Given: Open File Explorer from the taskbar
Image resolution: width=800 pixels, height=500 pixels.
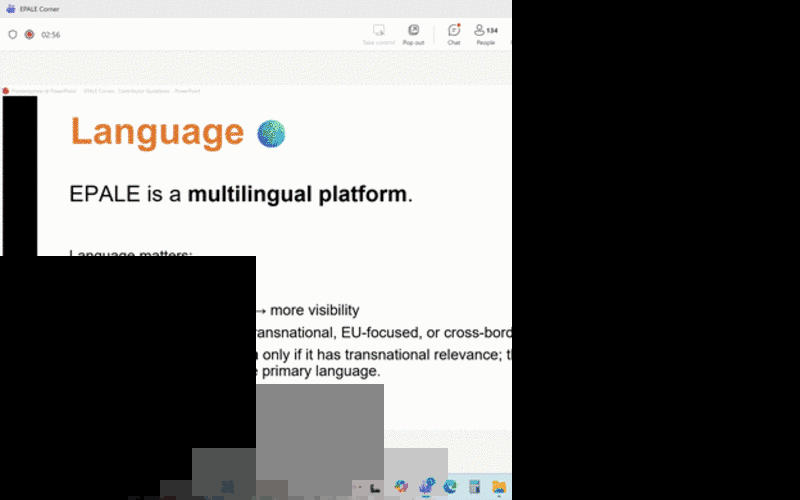Looking at the screenshot, I should pyautogui.click(x=498, y=486).
